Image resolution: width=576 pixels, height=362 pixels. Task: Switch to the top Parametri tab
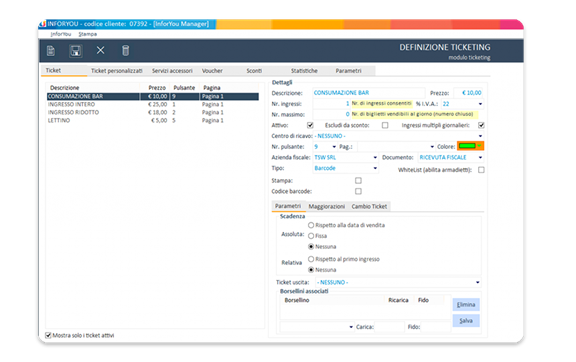[348, 71]
